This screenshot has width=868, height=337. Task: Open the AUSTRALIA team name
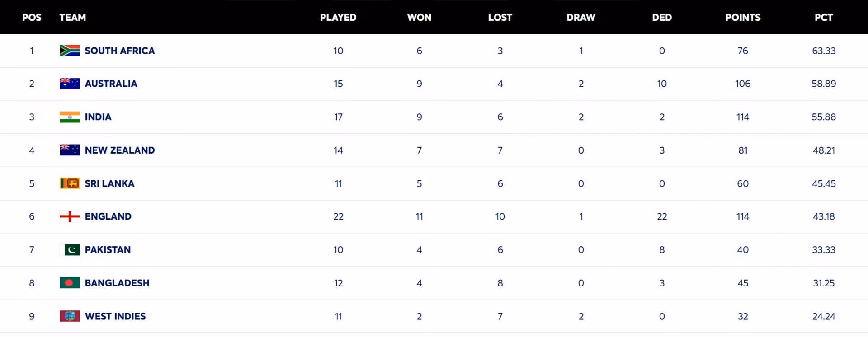[111, 84]
